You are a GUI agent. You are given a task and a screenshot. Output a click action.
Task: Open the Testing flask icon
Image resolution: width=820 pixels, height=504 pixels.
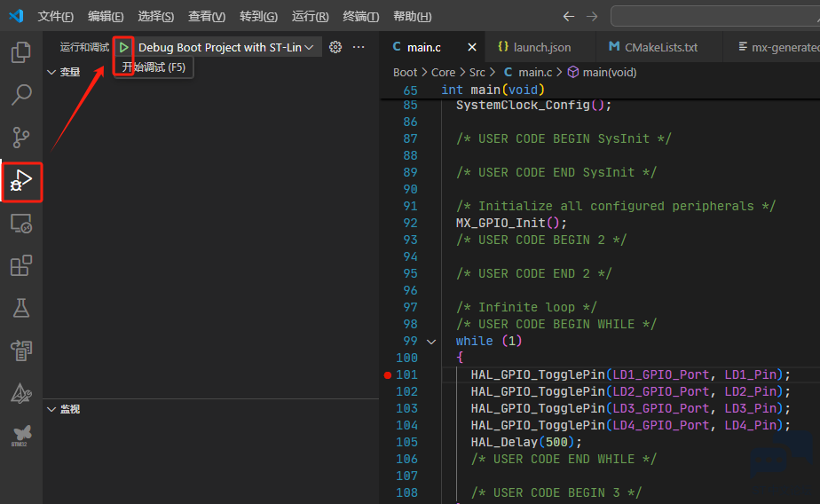[21, 308]
